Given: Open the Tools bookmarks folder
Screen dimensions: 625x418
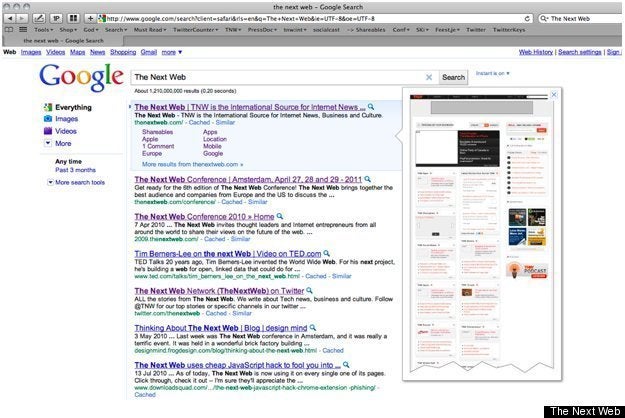Looking at the screenshot, I should [43, 30].
